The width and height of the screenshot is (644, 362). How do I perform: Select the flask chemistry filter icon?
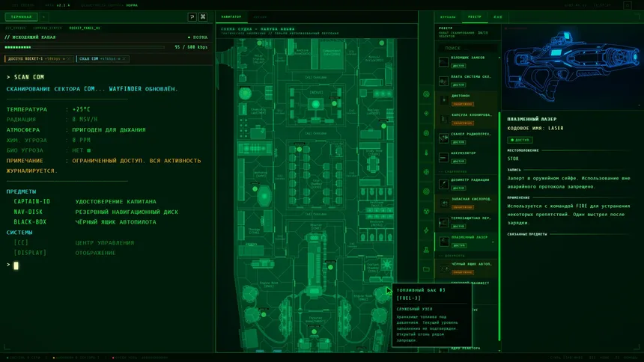(x=426, y=250)
